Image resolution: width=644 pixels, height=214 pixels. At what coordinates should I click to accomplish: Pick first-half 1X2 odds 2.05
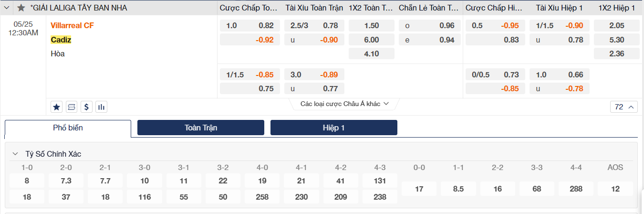coord(616,26)
